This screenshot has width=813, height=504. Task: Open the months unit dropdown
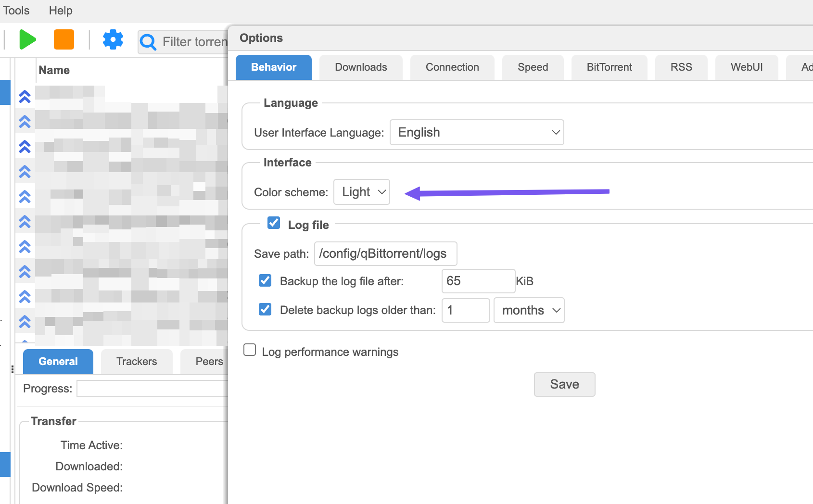(x=529, y=310)
